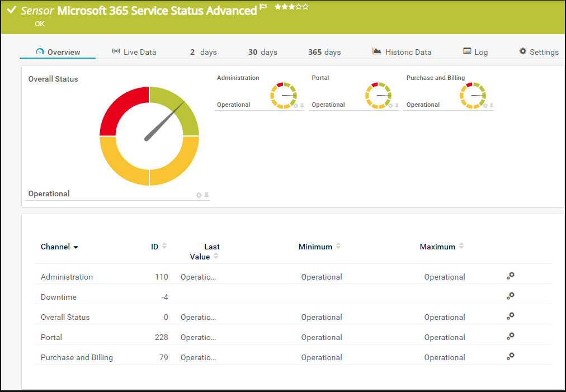Open channel settings for the Overall Status row
The image size is (566, 392).
tap(510, 315)
